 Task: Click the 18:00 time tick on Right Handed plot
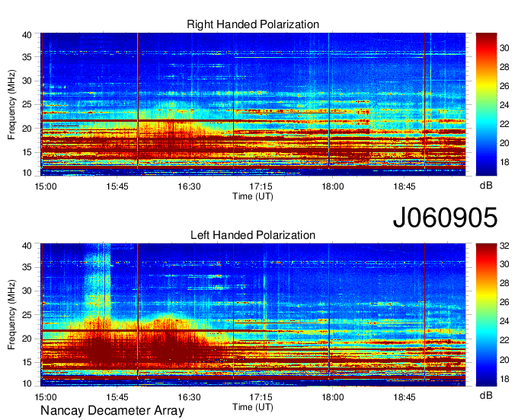[x=333, y=186]
